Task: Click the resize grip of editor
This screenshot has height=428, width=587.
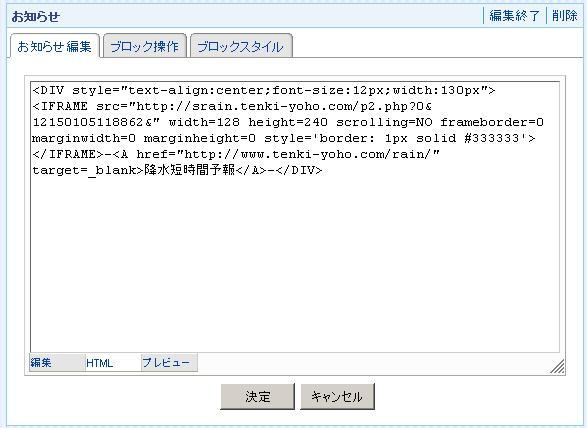Action: (557, 366)
